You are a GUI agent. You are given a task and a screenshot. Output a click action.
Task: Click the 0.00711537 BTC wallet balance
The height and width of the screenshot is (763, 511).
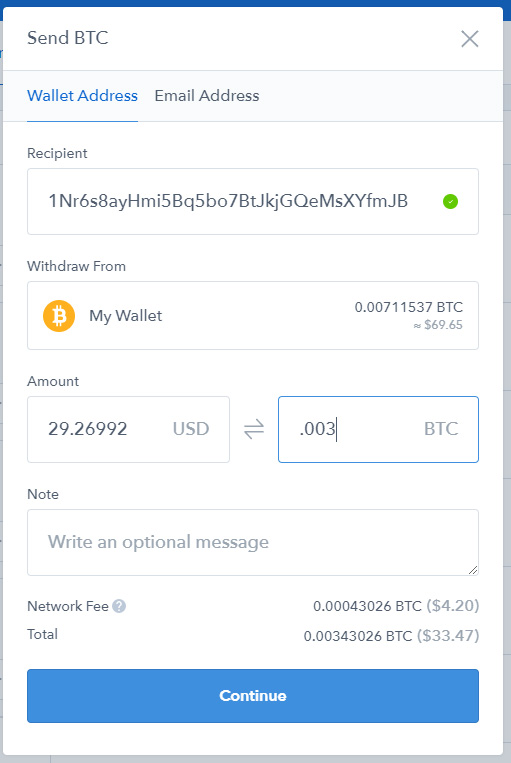[x=408, y=307]
